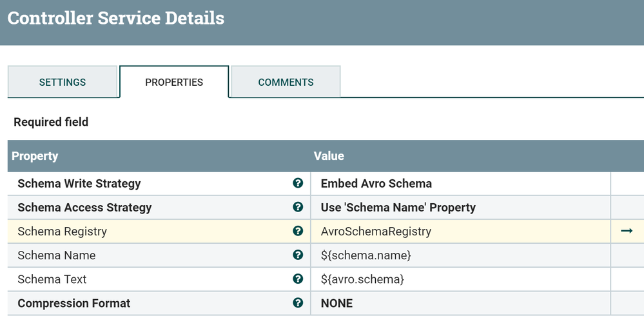Click the Value column header
The width and height of the screenshot is (644, 316).
pyautogui.click(x=329, y=156)
